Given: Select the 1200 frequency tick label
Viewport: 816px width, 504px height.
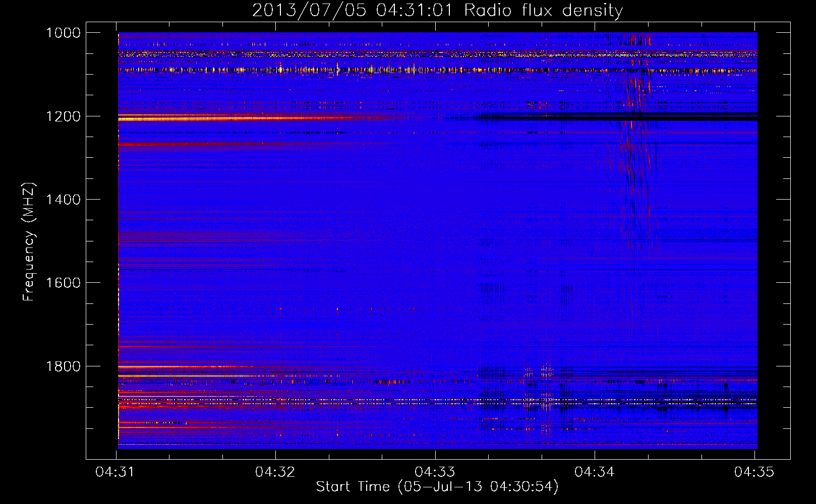Looking at the screenshot, I should tap(63, 116).
